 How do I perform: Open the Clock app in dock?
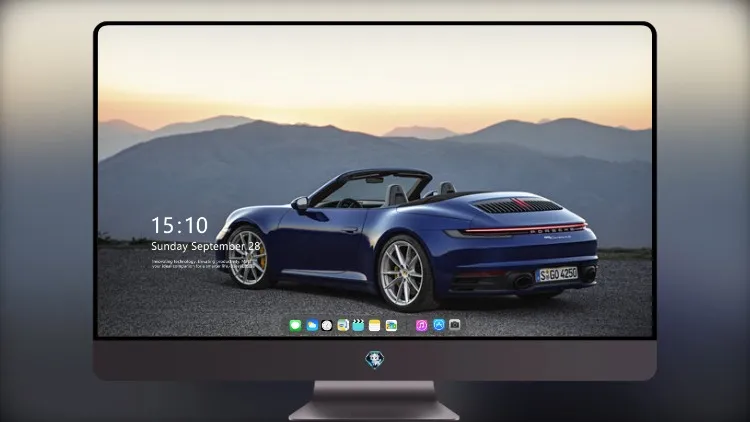point(327,325)
